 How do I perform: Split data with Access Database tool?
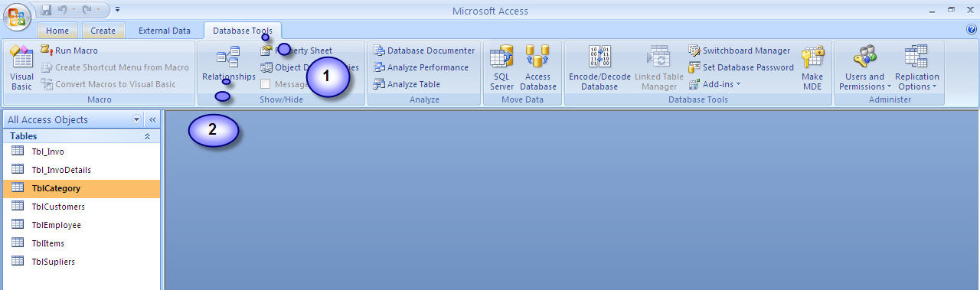pyautogui.click(x=538, y=67)
